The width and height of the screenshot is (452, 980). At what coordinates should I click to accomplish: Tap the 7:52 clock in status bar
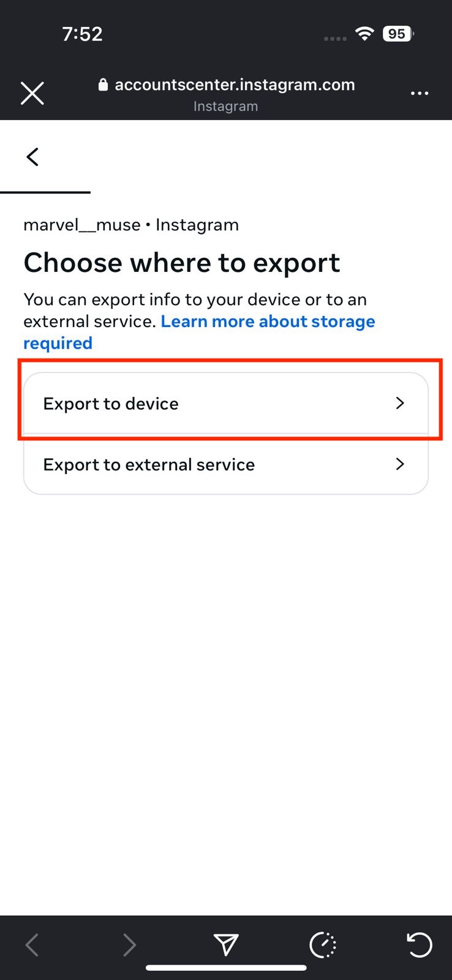(82, 34)
